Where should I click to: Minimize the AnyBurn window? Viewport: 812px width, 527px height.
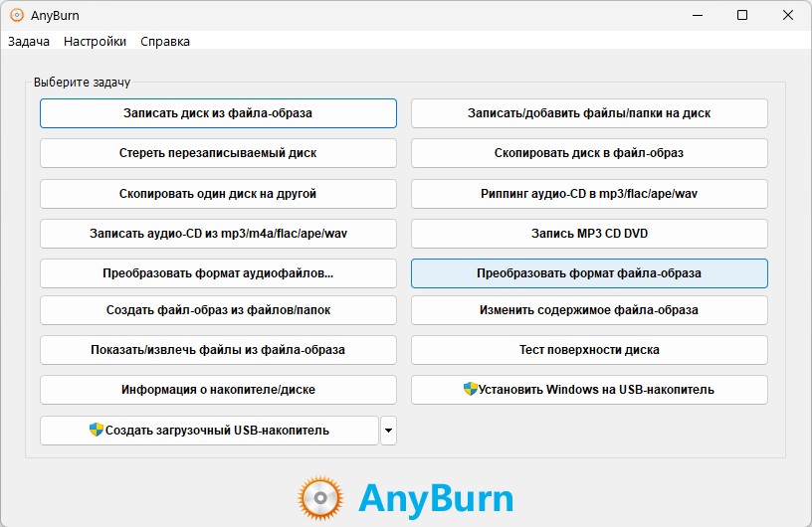pos(698,15)
